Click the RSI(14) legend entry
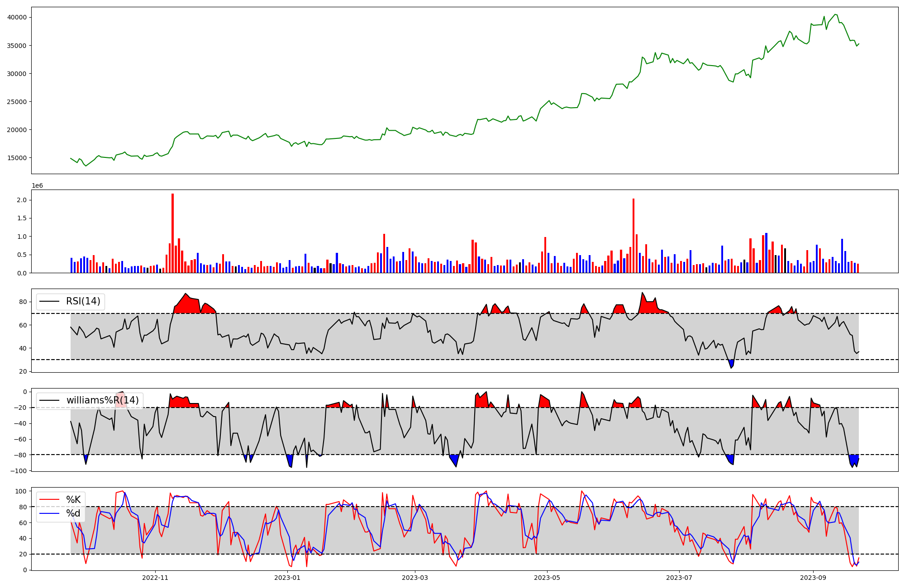 coord(83,301)
